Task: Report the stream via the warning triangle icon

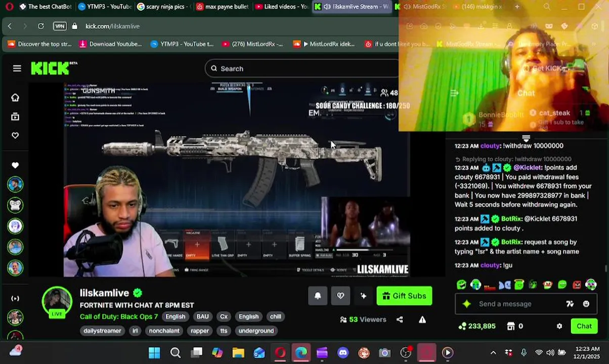Action: click(422, 320)
